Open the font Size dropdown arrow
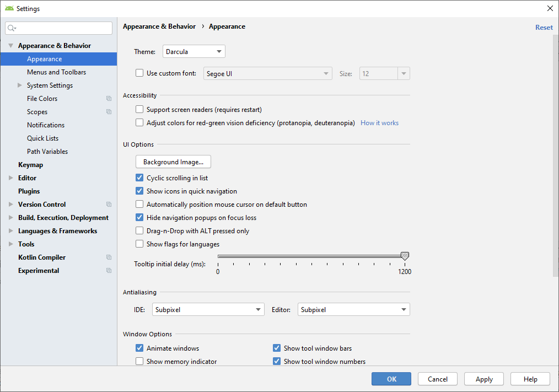The width and height of the screenshot is (559, 392). pyautogui.click(x=404, y=73)
